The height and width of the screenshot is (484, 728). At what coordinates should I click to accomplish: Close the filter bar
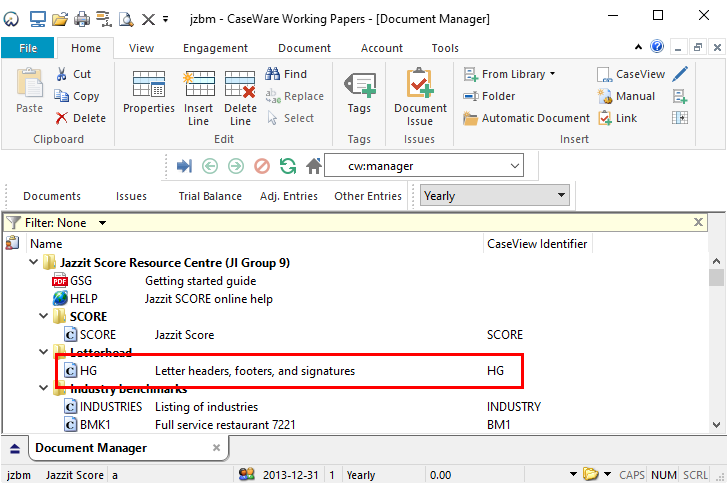(698, 222)
